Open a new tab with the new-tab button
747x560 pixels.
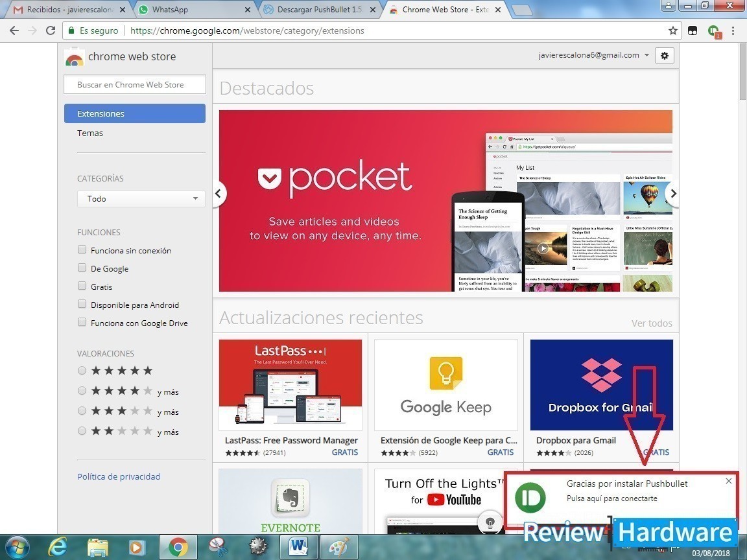(x=521, y=10)
